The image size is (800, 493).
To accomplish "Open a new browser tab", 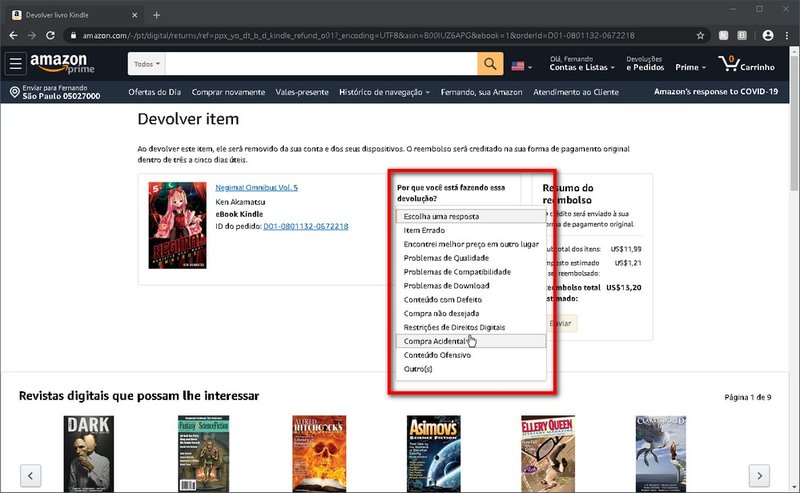I will tap(157, 15).
